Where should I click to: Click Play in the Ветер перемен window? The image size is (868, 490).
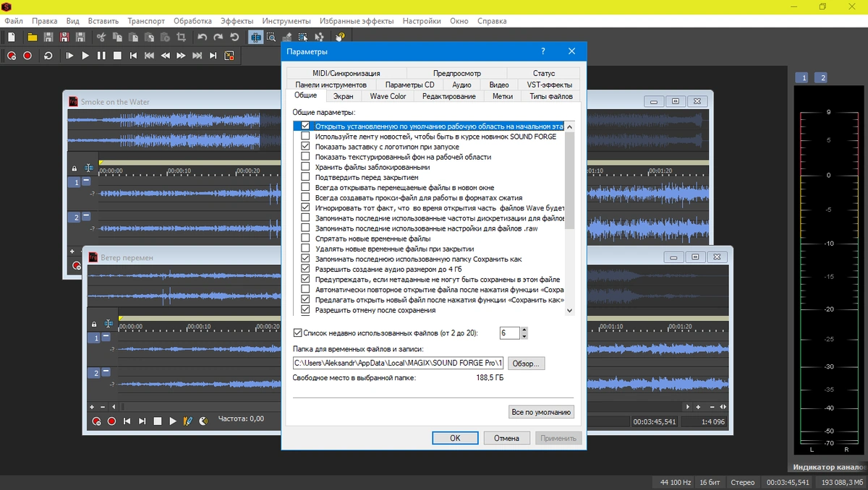(x=173, y=421)
